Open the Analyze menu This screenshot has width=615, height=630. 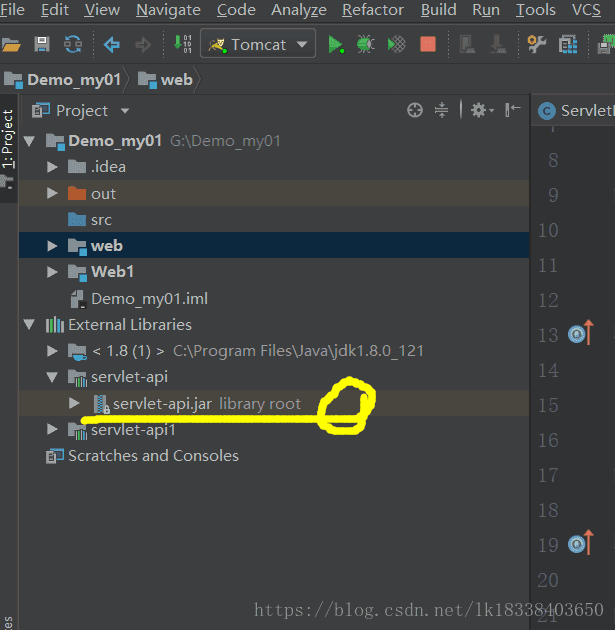pyautogui.click(x=299, y=10)
